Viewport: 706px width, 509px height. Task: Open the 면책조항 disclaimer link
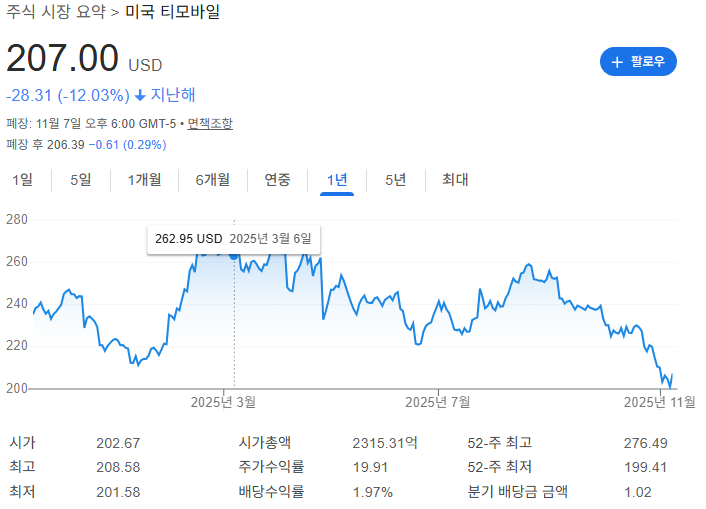210,123
